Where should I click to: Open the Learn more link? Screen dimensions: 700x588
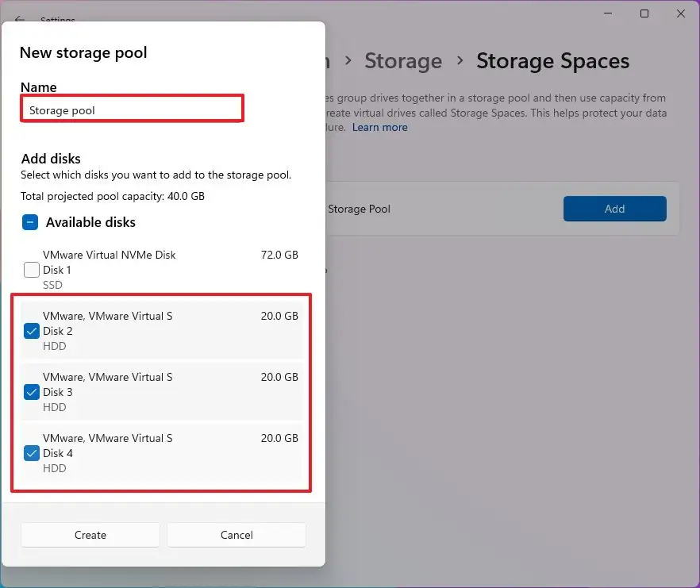click(x=379, y=127)
